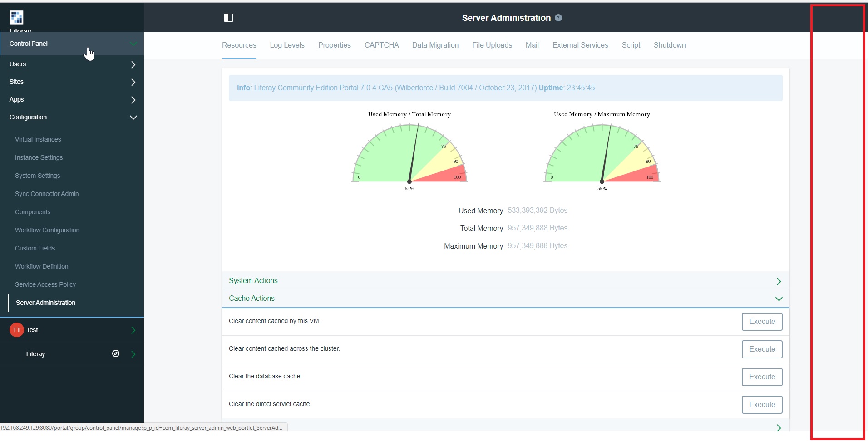Click the Server Administration help icon

point(558,18)
